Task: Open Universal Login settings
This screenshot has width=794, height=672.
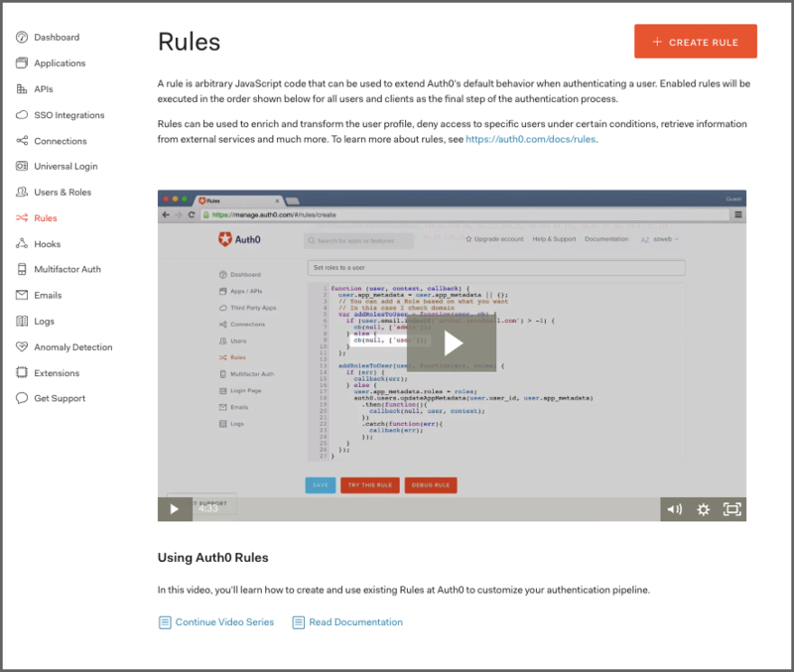Action: click(x=66, y=166)
